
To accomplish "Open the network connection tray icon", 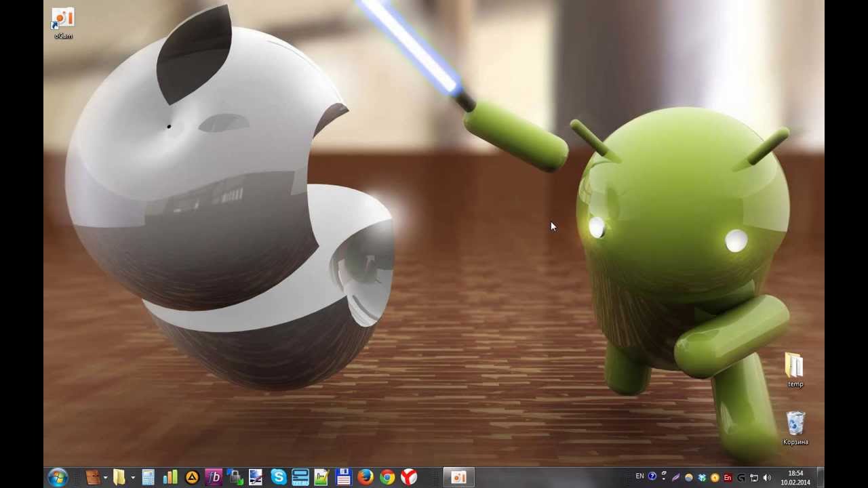I will (754, 478).
